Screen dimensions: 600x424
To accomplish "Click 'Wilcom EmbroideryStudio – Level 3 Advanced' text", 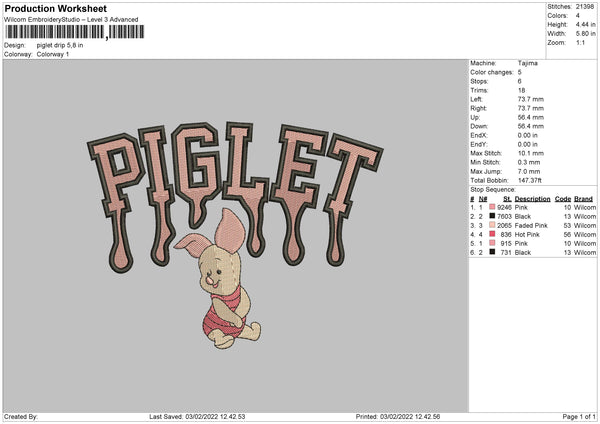I will (71, 20).
